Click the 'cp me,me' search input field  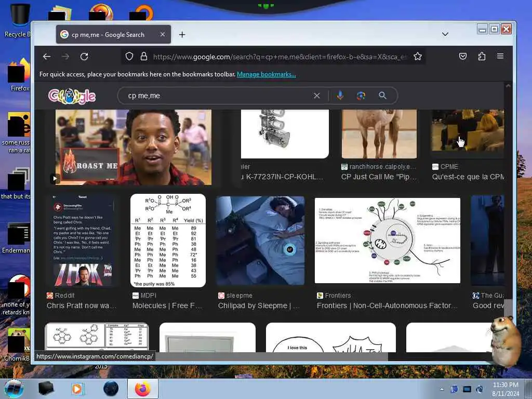(x=217, y=96)
